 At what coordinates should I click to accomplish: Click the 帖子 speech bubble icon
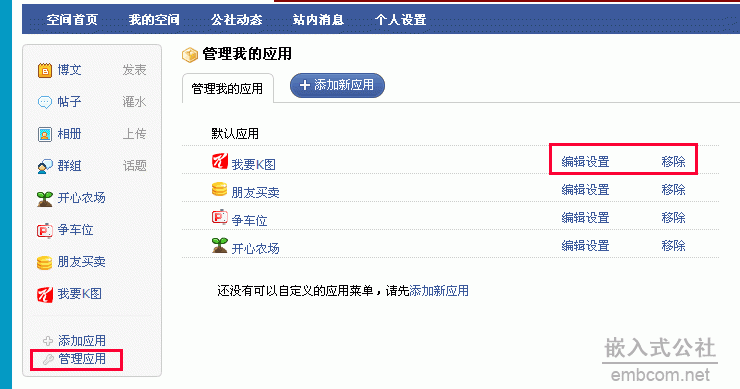[x=45, y=102]
